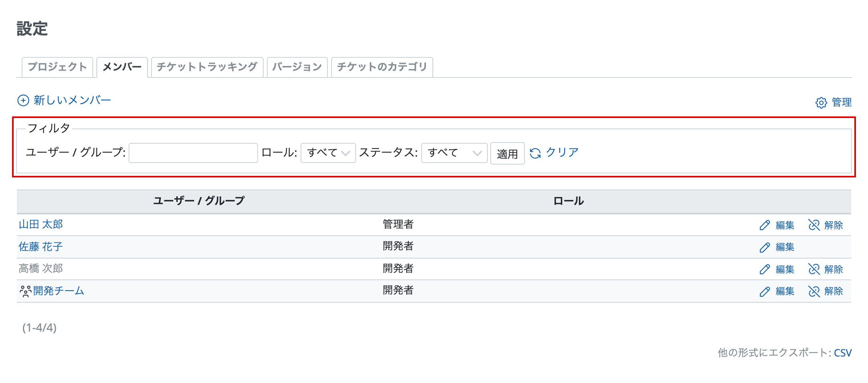The width and height of the screenshot is (868, 383).
Task: Switch to the プロジェクト tab
Action: tap(57, 67)
